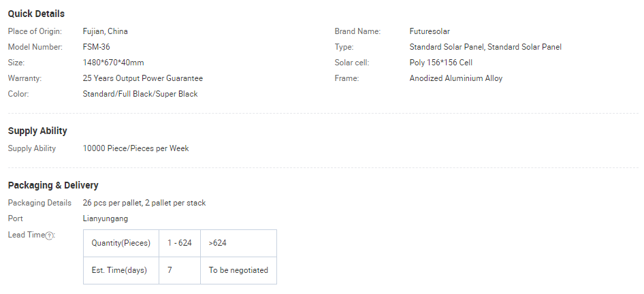Select the Fujian, China origin value

click(105, 31)
